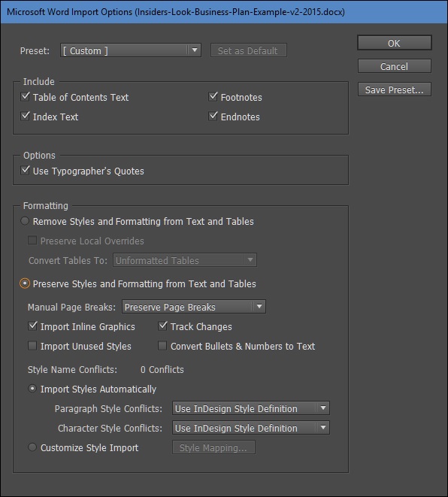Toggle the Endnotes checkbox
Screen dimensions: 448x497
(213, 116)
